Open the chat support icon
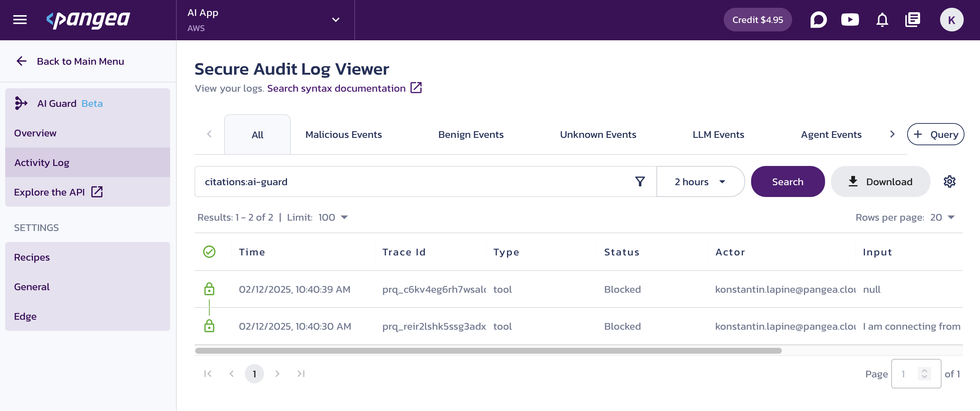 tap(818, 20)
